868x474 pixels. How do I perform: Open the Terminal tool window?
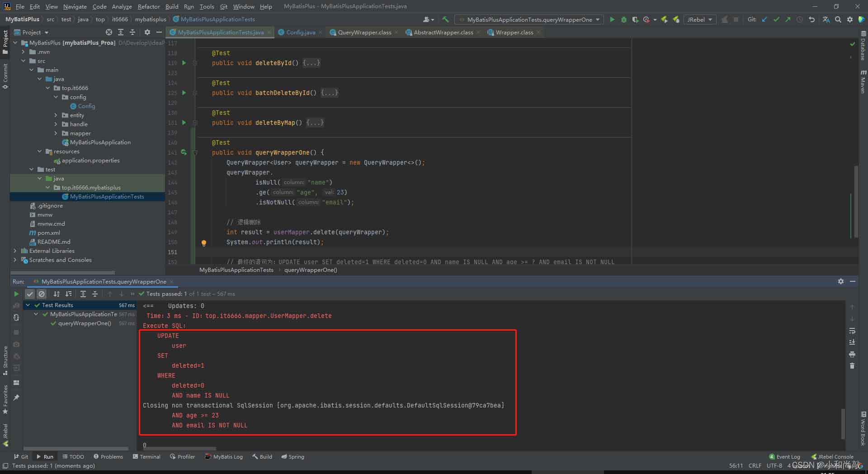click(x=146, y=457)
